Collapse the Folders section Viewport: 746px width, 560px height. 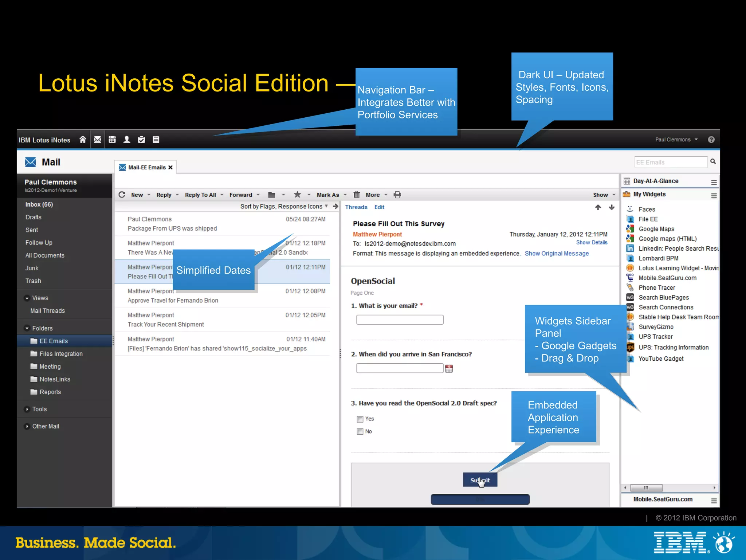pyautogui.click(x=27, y=328)
